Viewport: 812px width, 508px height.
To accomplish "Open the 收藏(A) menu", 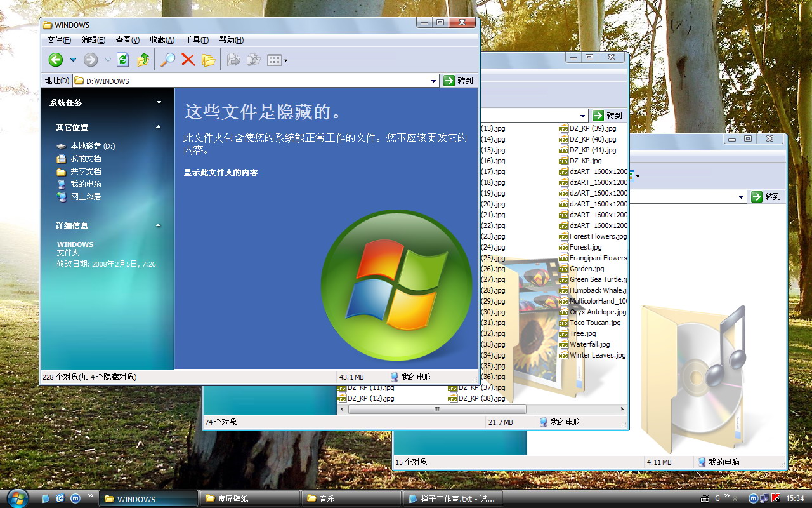I will pyautogui.click(x=162, y=40).
